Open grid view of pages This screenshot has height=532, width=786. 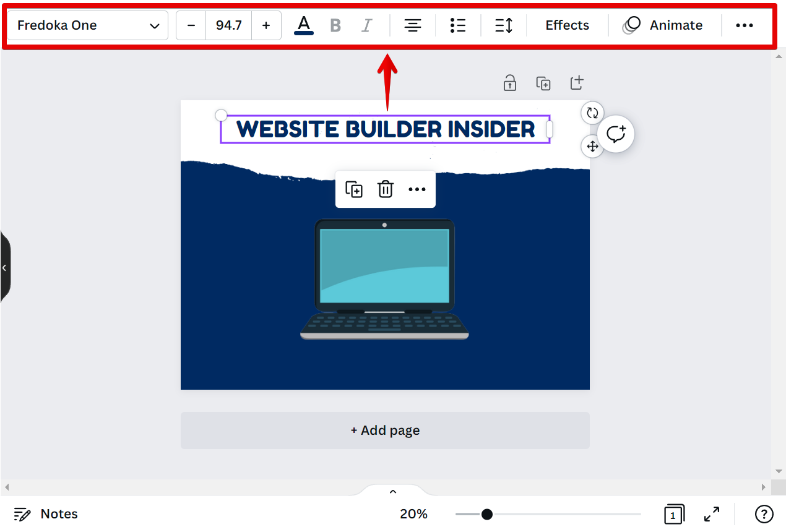point(673,514)
